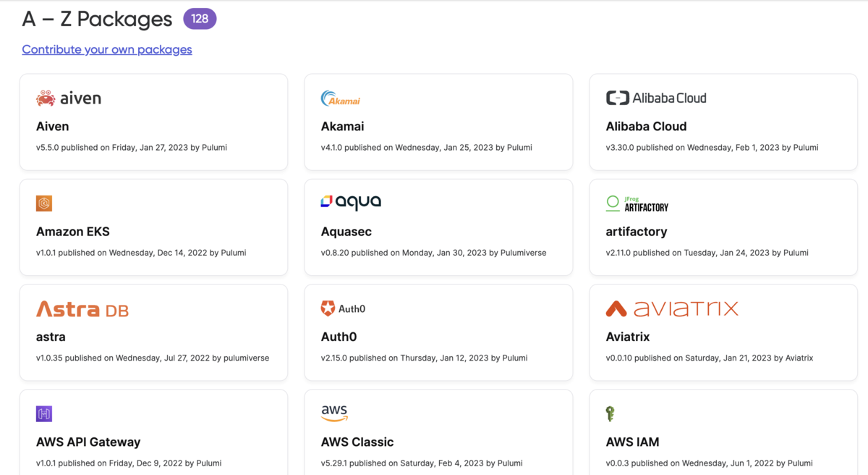Open the Contribute your own packages link
This screenshot has width=868, height=475.
107,49
